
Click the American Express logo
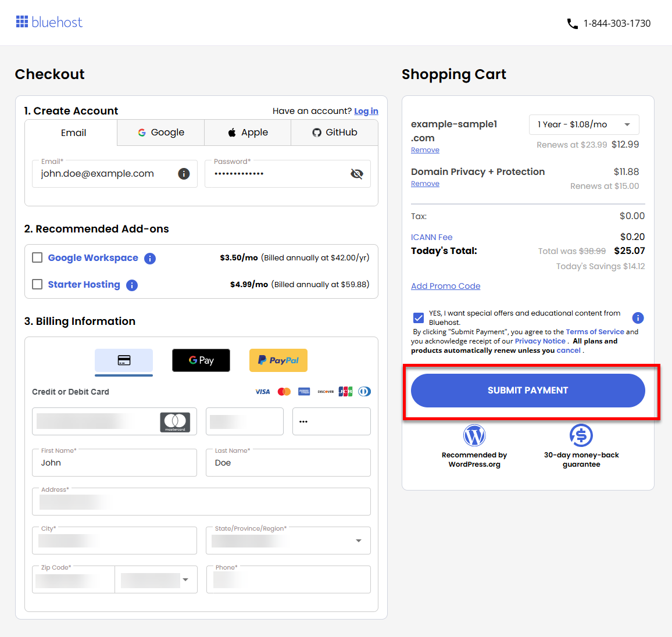[x=304, y=392]
